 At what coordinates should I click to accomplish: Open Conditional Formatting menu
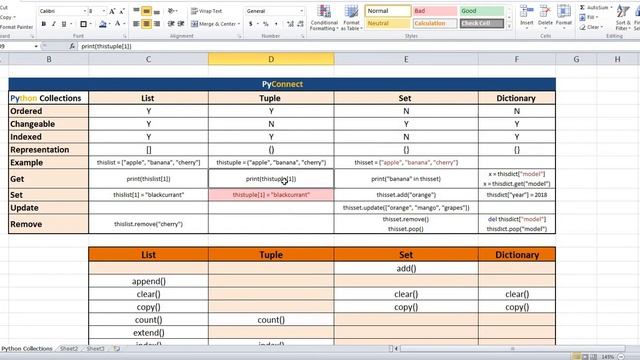pos(324,18)
